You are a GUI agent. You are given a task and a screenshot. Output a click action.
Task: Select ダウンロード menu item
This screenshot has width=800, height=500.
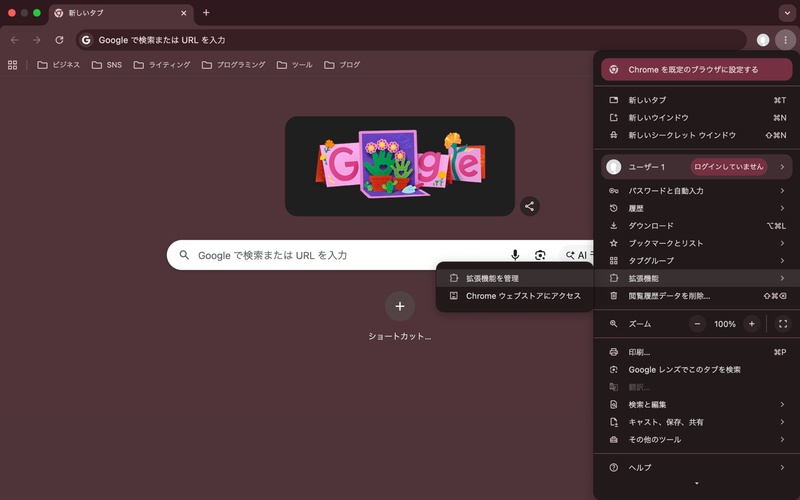click(x=696, y=226)
